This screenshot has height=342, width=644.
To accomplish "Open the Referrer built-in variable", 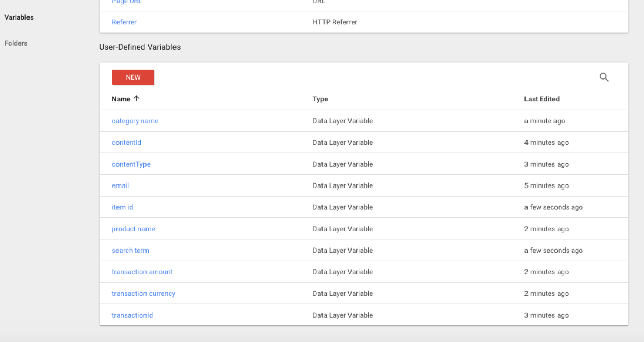I will coord(124,22).
